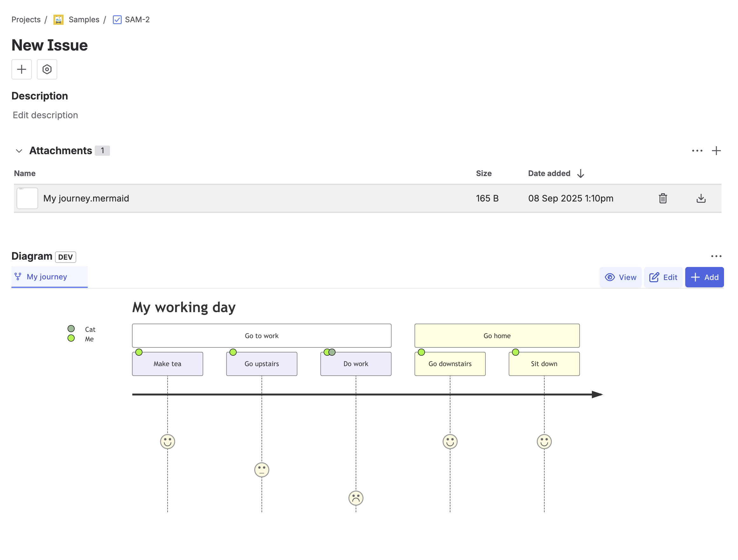
Task: Open Attachments section more options menu
Action: pos(697,151)
